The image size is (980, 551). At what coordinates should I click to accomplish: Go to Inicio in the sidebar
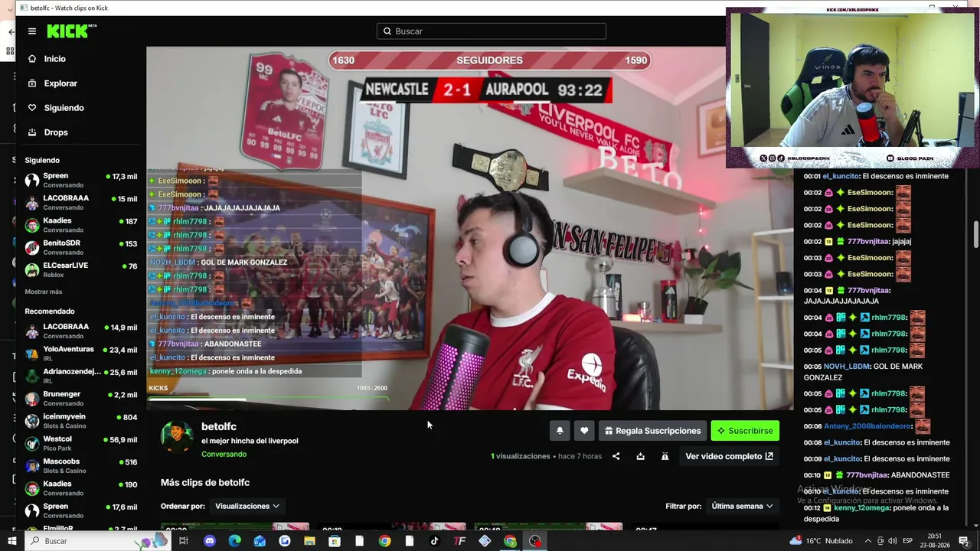point(54,59)
